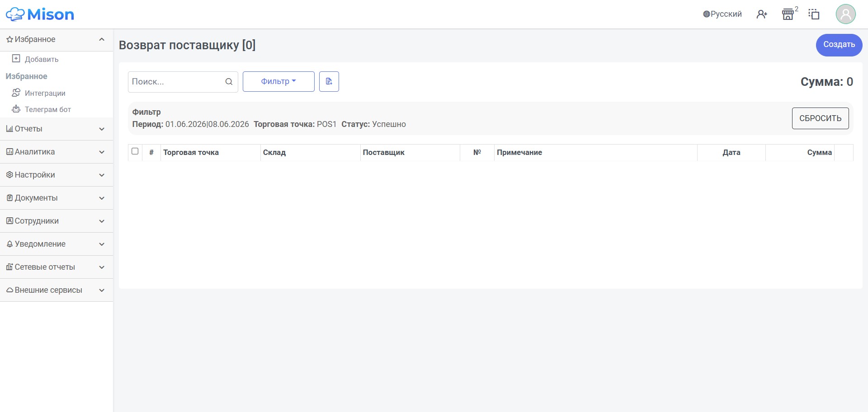Open Телеграм бот from favorites
Viewport: 868px width, 412px height.
click(x=47, y=109)
